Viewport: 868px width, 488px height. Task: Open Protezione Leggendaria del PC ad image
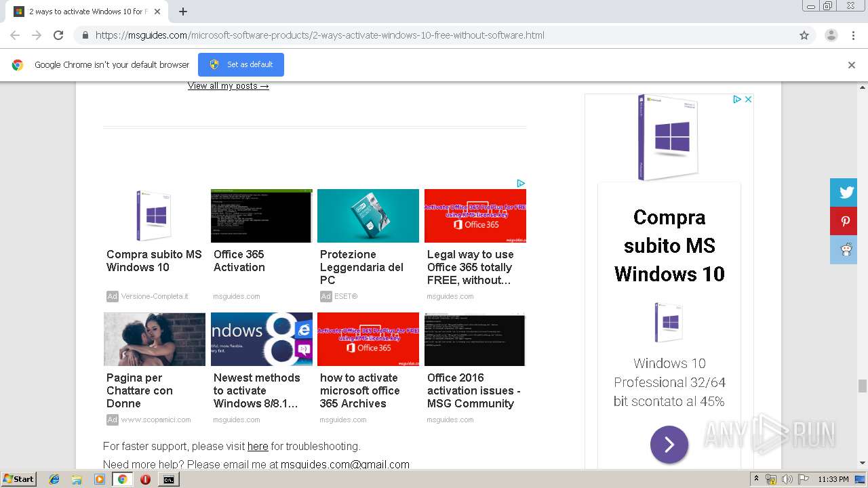(368, 216)
